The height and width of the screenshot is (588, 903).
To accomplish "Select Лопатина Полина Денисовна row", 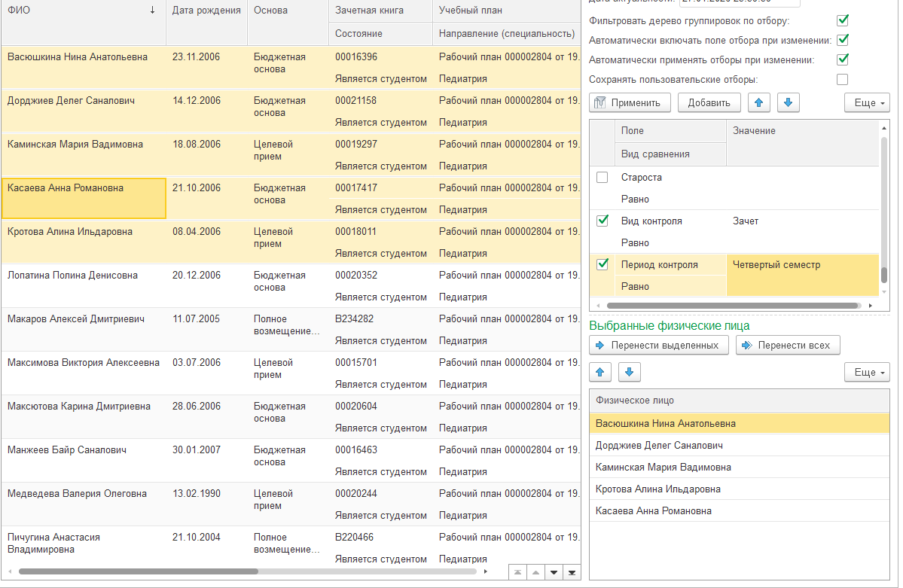I will [x=72, y=276].
